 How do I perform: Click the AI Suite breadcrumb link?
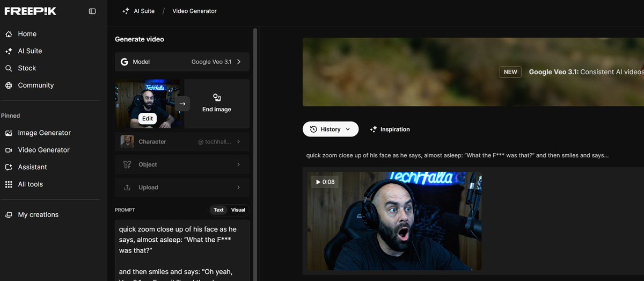point(144,11)
